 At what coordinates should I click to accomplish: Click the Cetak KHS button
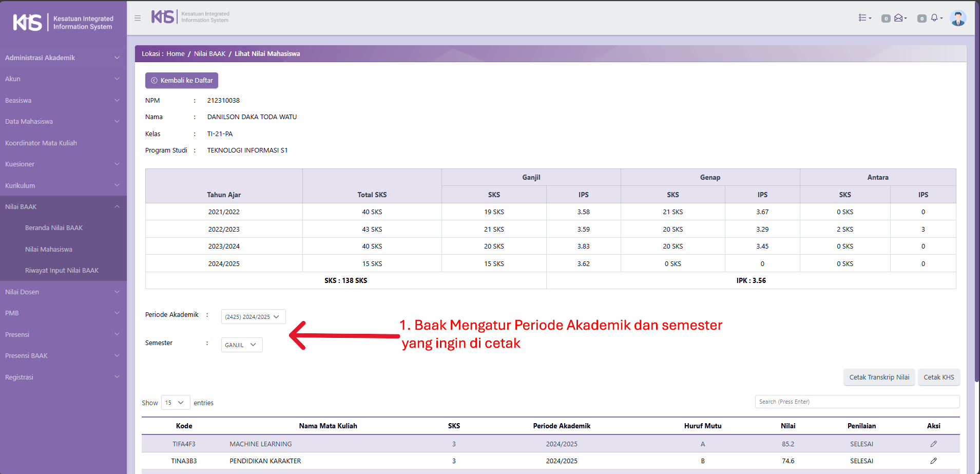click(938, 377)
